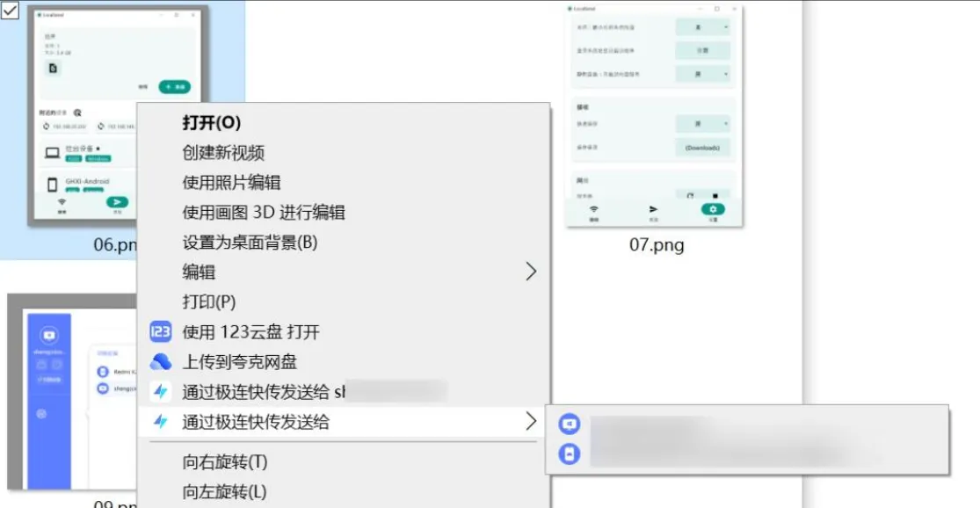Choose 设置为桌面背景(B)

point(250,243)
